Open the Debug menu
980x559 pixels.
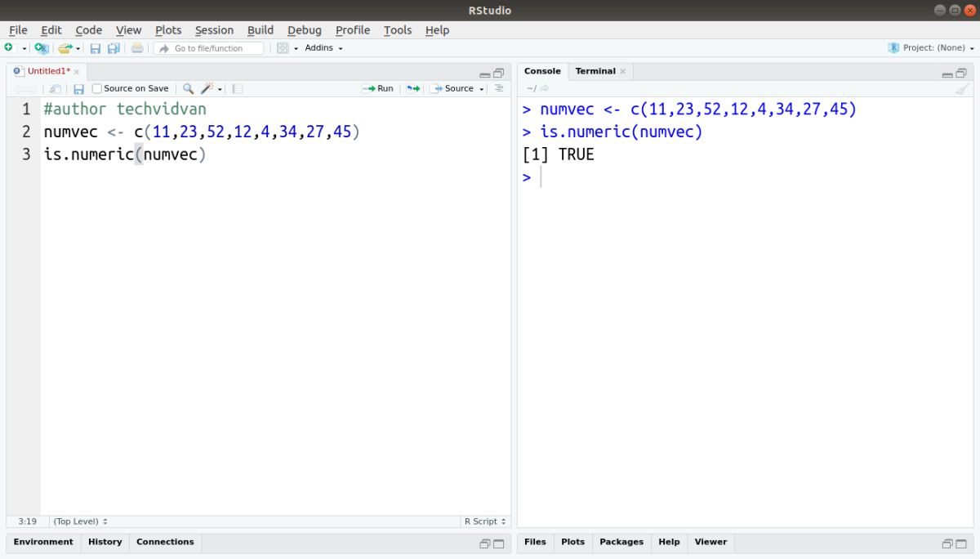pyautogui.click(x=305, y=30)
